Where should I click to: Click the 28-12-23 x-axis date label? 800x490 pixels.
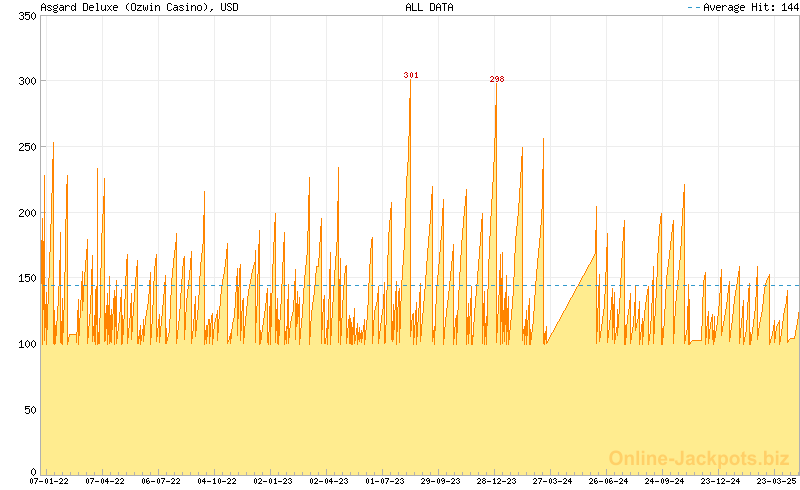(x=496, y=481)
